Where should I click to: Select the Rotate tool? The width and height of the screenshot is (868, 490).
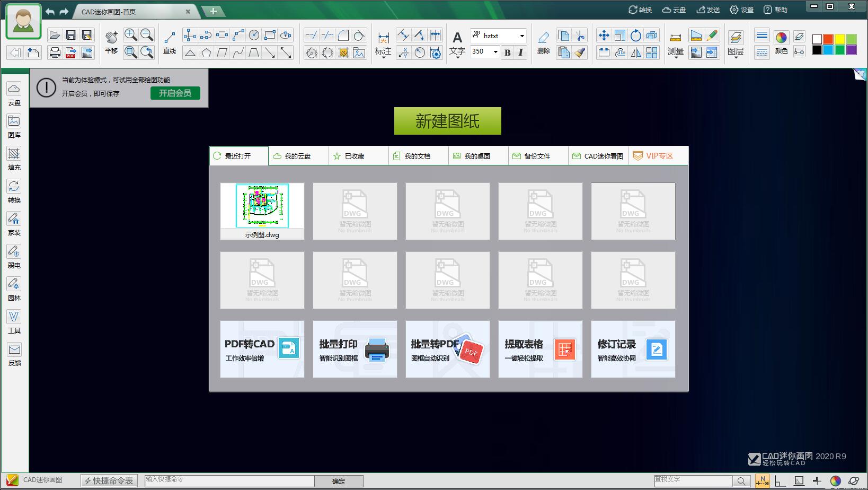coord(636,36)
